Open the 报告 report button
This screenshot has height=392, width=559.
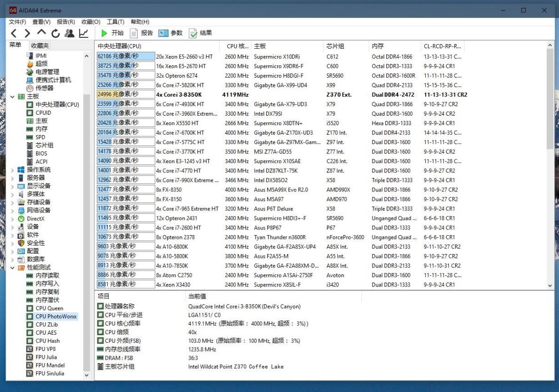tap(141, 33)
